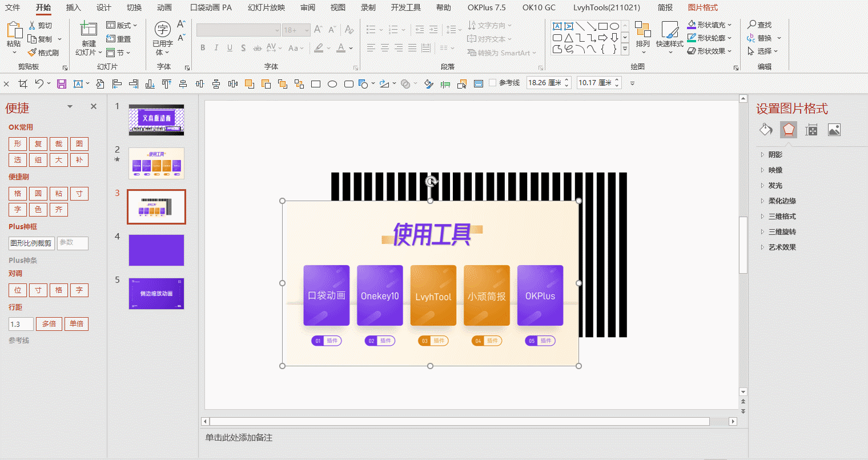Screen dimensions: 868x460
Task: Open the 图片格式 Picture Format tab
Action: pyautogui.click(x=703, y=7)
